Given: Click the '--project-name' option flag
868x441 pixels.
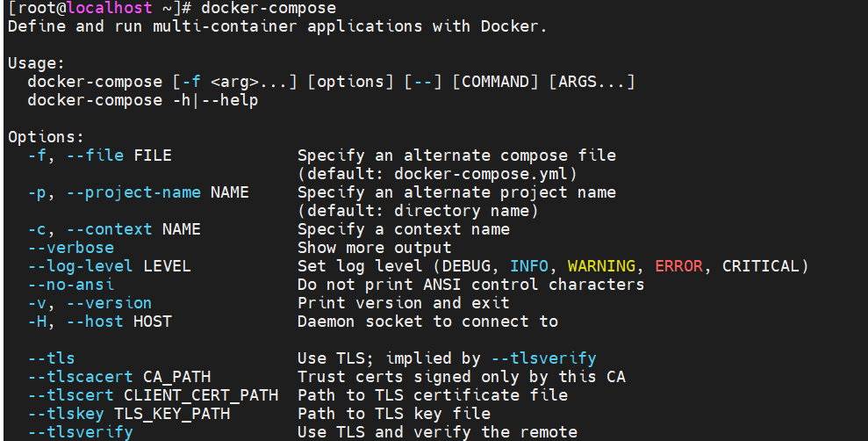Looking at the screenshot, I should pyautogui.click(x=133, y=192).
